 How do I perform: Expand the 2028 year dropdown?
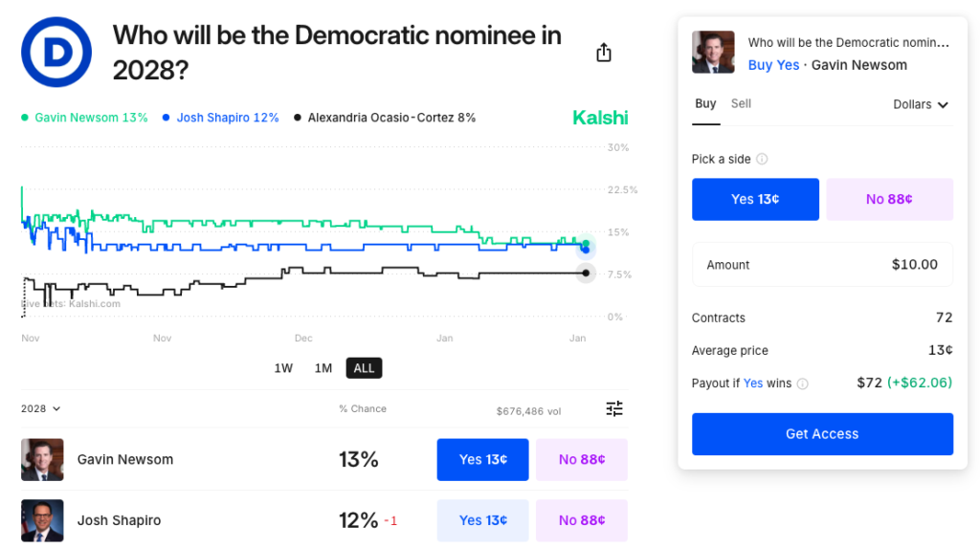(x=41, y=409)
